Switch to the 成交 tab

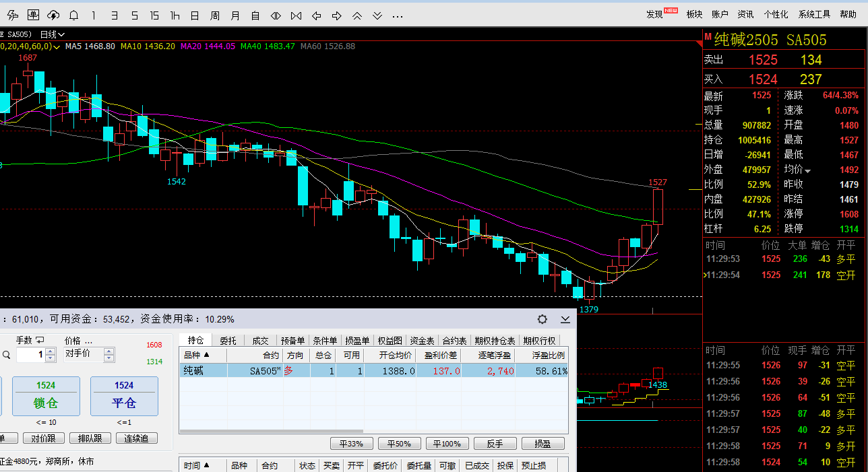[x=260, y=341]
